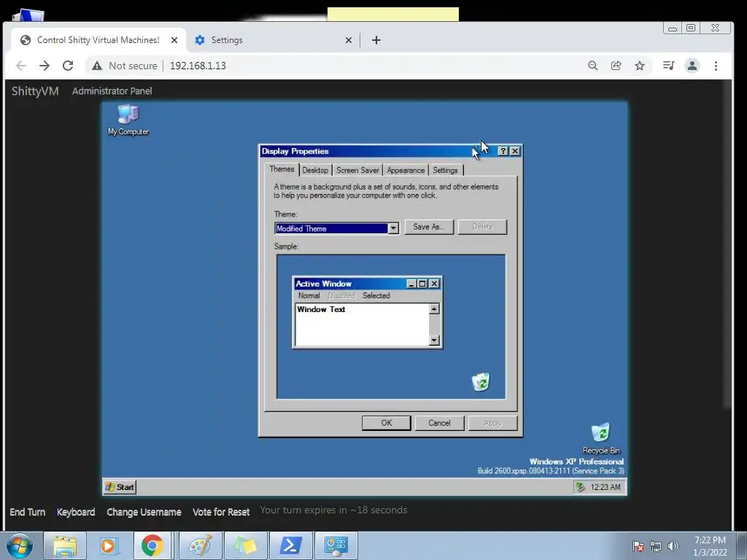The height and width of the screenshot is (560, 747).
Task: Open the Control Panel taskbar icon
Action: click(x=336, y=545)
